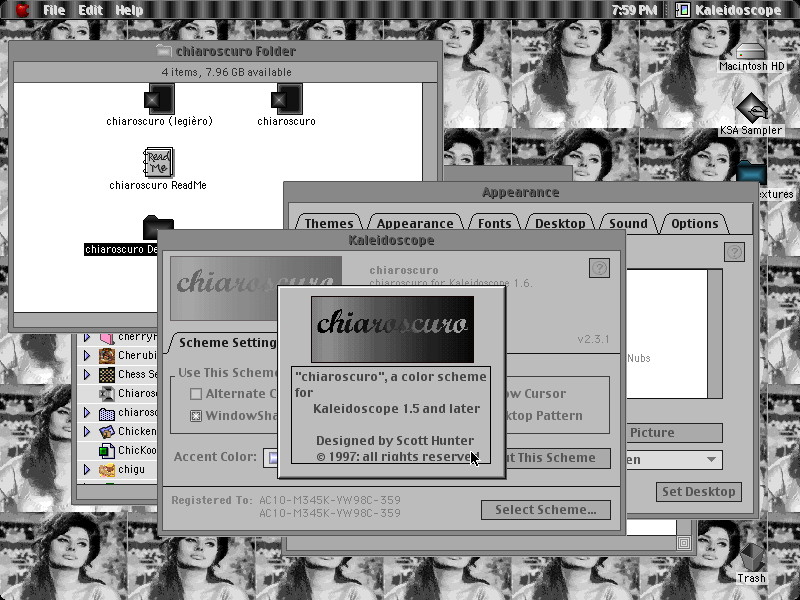The width and height of the screenshot is (800, 600).
Task: Click the partly hidden About This Scheme button
Action: pos(558,458)
